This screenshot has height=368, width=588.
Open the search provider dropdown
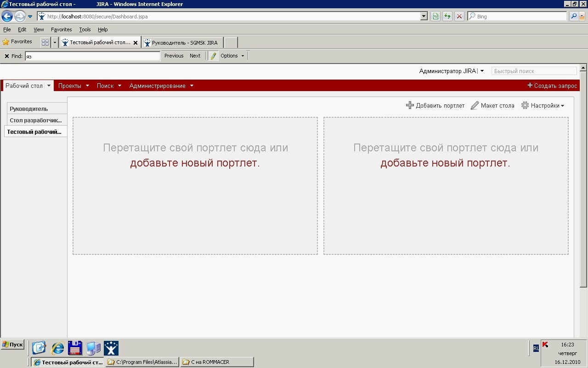582,17
